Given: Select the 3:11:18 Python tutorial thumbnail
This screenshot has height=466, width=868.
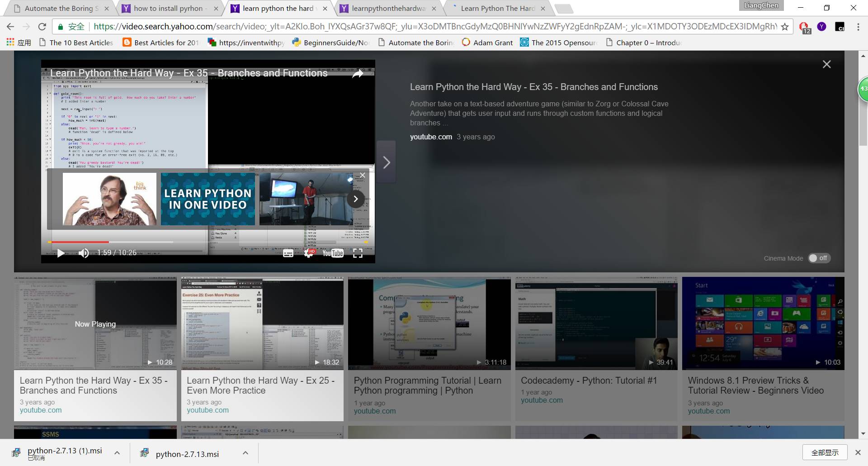Looking at the screenshot, I should click(429, 323).
